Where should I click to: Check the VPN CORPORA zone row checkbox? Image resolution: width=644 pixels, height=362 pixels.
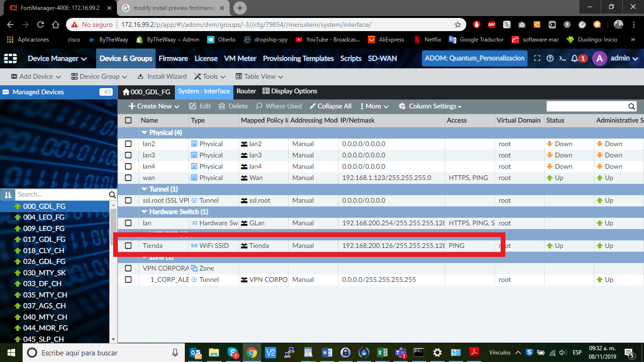click(x=128, y=268)
